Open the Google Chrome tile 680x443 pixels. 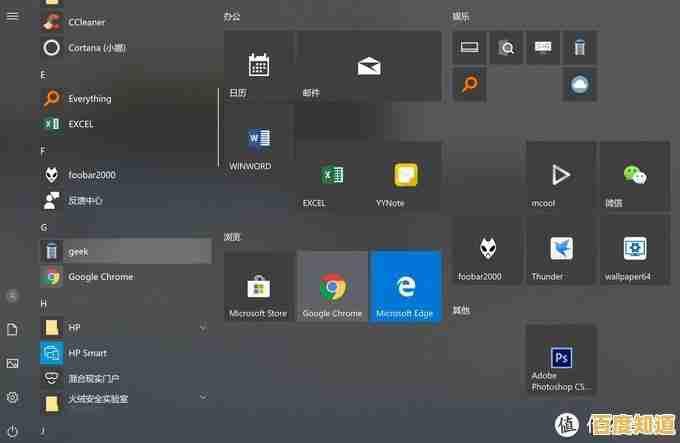coord(332,286)
